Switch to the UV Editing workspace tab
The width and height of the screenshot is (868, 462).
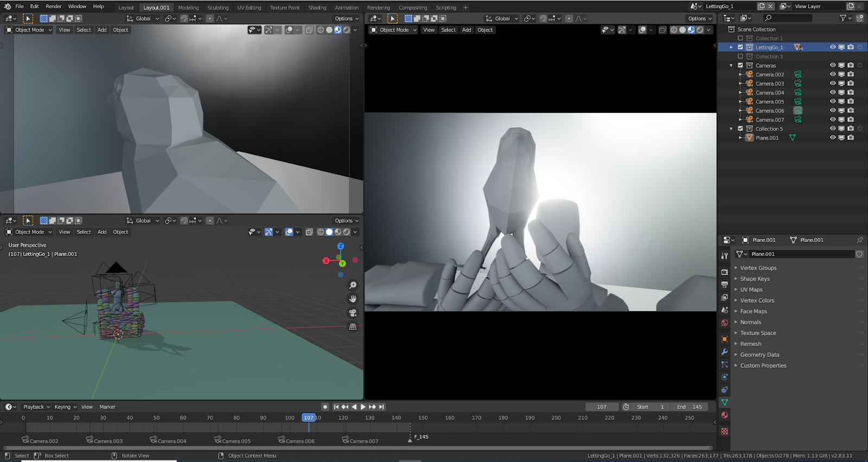point(249,8)
